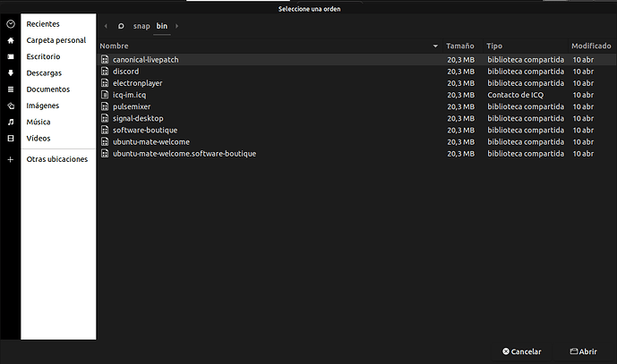617x364 pixels.
Task: Sort files by Tamaño column
Action: pyautogui.click(x=460, y=46)
